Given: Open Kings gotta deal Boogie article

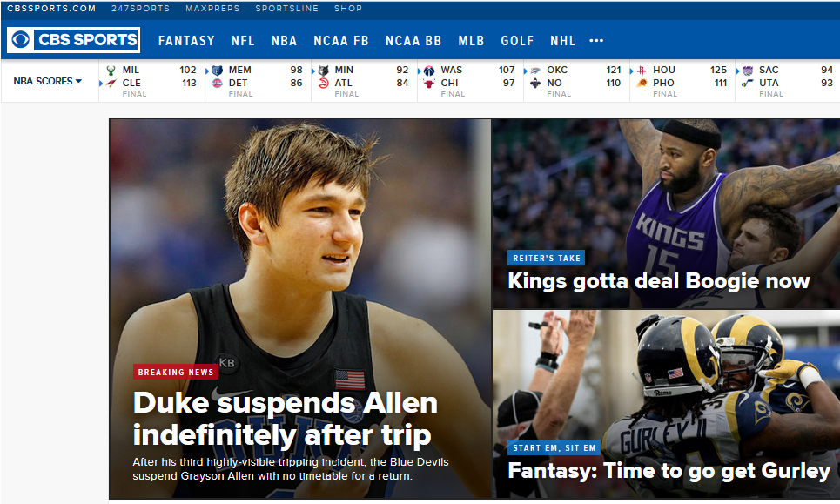Looking at the screenshot, I should (658, 280).
